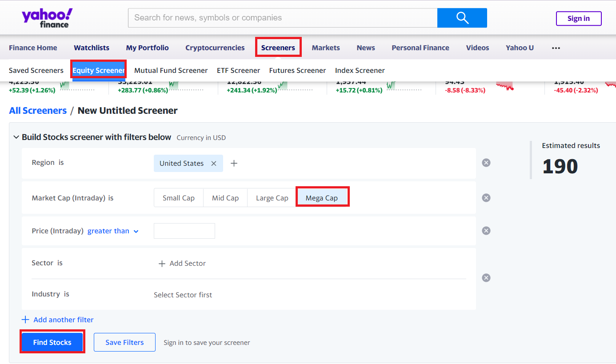Click the +52.39 (+1.26%) ticker change
Screen dimensions: 616x364
click(32, 90)
